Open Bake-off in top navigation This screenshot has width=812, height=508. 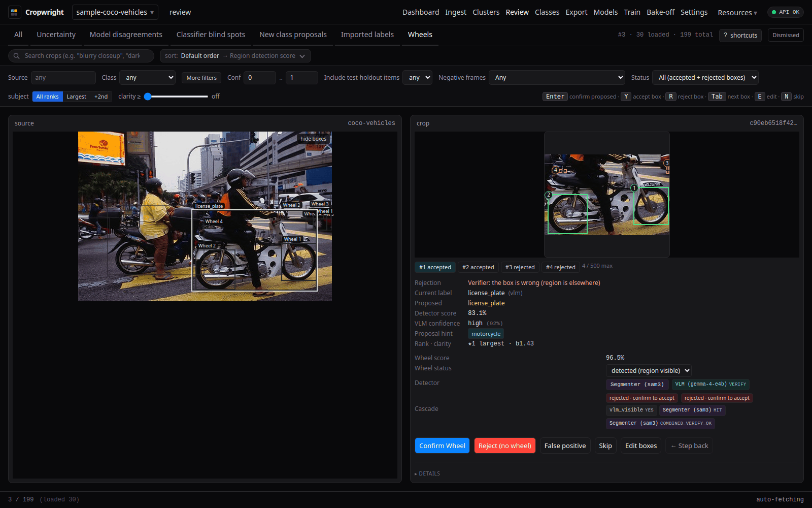pos(661,12)
